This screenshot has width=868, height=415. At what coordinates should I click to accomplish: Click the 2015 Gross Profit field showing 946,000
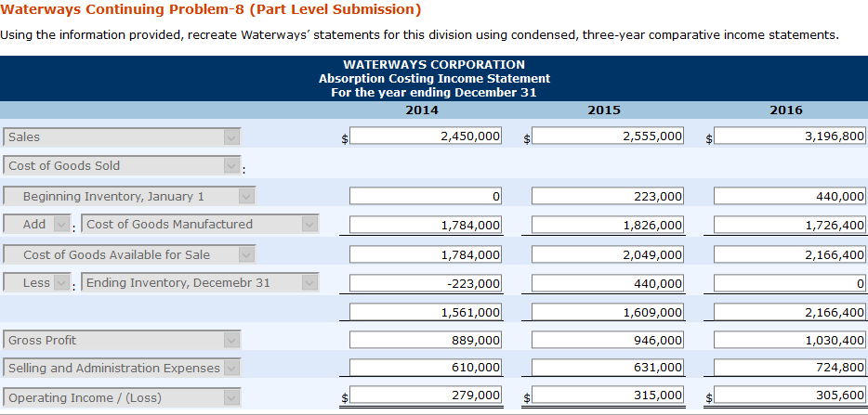pos(607,340)
